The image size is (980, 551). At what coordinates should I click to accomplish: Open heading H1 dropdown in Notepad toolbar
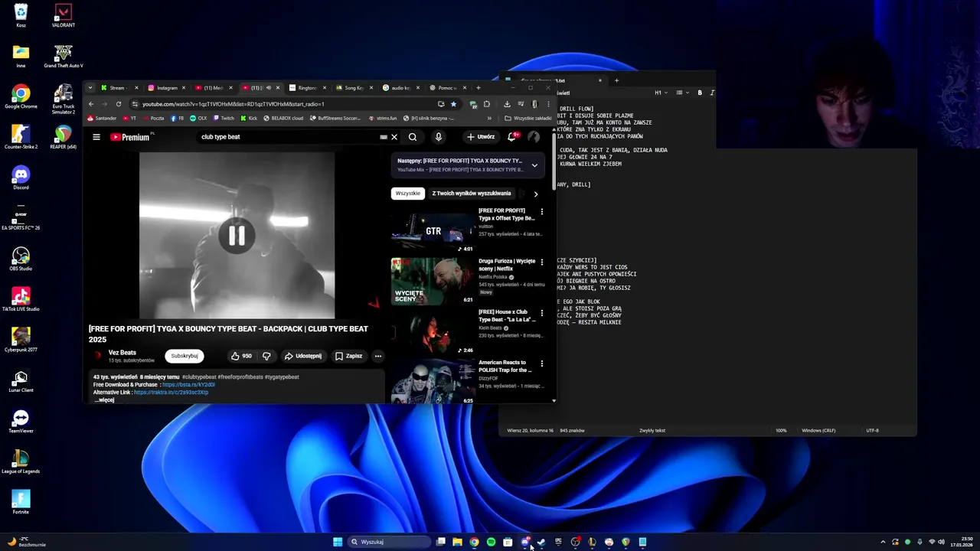661,93
